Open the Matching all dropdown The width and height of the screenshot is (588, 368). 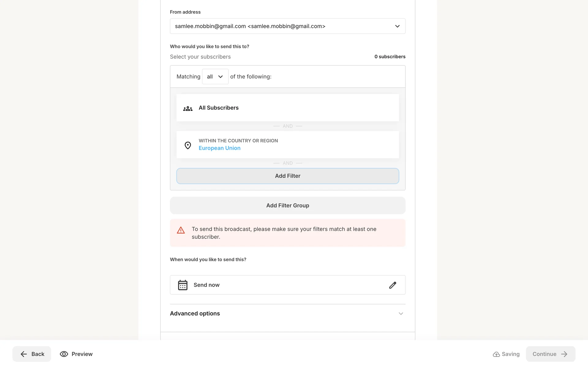point(215,77)
